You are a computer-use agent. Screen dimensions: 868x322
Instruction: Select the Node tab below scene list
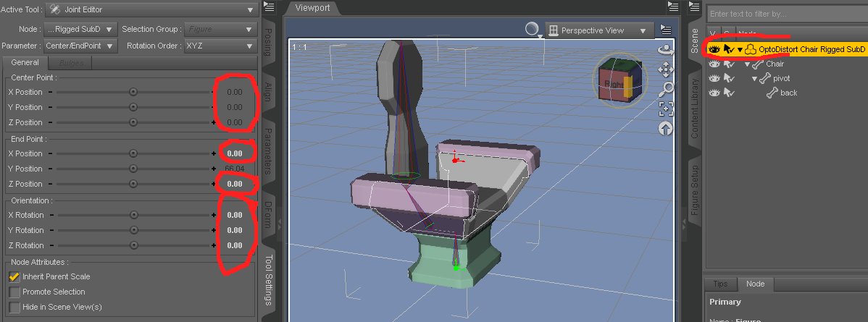[755, 284]
